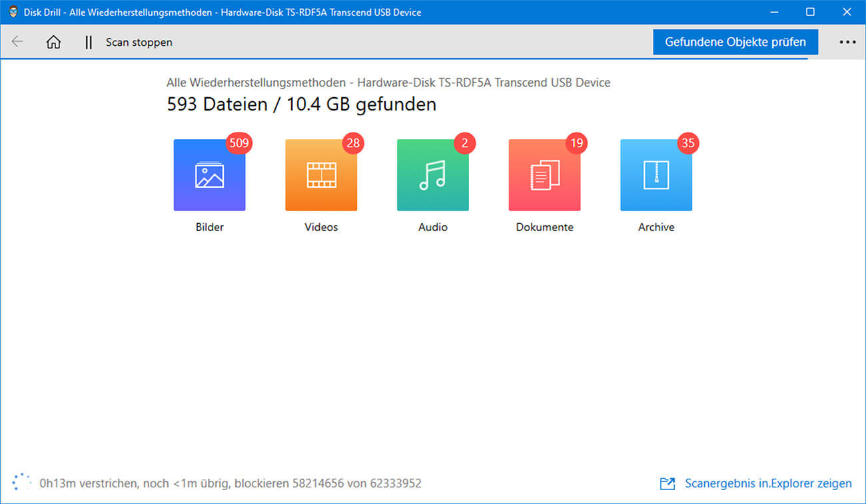Click the Archive label text

point(656,227)
